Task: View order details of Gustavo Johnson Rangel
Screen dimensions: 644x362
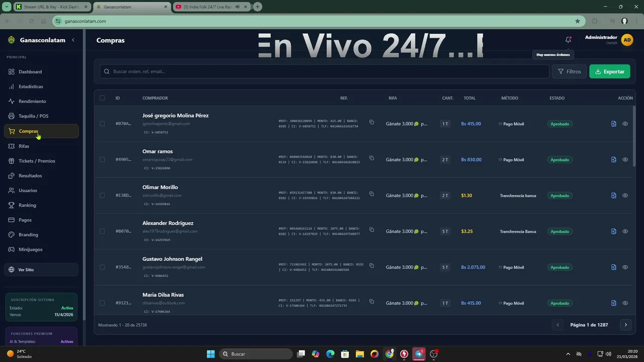Action: tap(625, 267)
